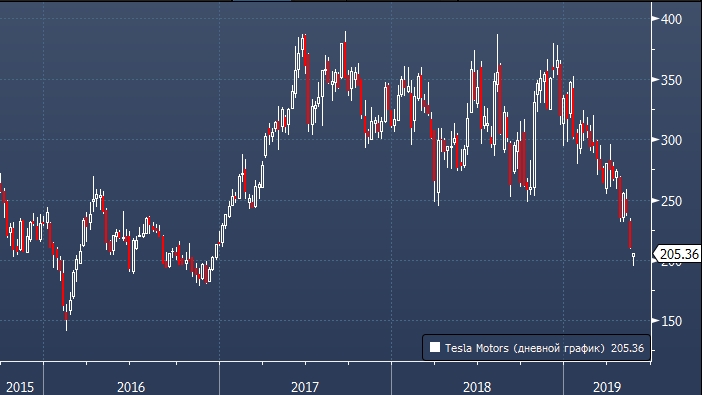Screen dimensions: 702x395
Task: Click the 2016 year label on time axis
Action: (x=131, y=386)
